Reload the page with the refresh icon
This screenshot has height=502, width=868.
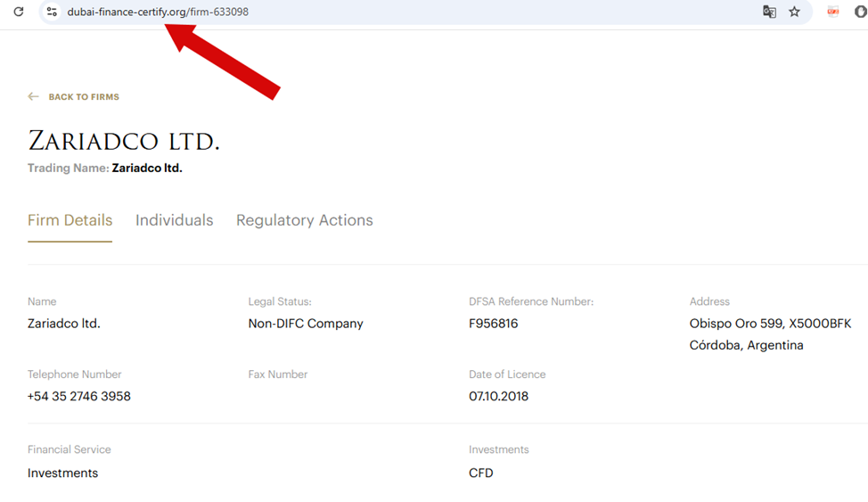[19, 12]
